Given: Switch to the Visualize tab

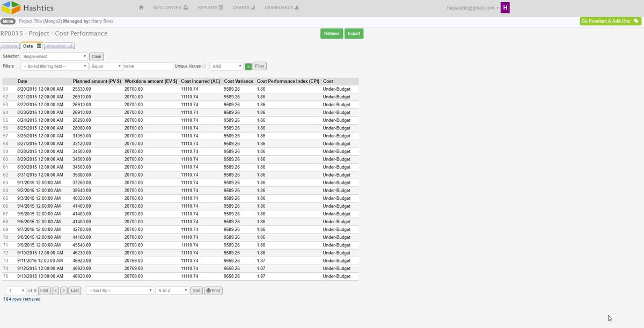Looking at the screenshot, I should tap(59, 46).
